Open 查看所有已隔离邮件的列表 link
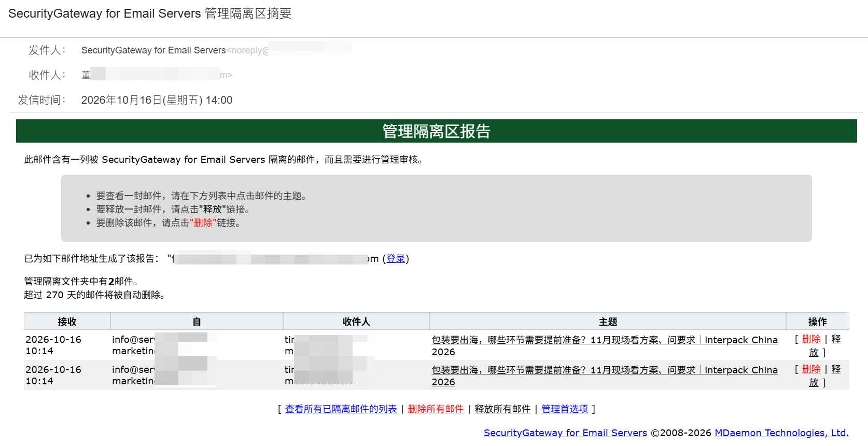This screenshot has width=868, height=446. click(x=341, y=409)
